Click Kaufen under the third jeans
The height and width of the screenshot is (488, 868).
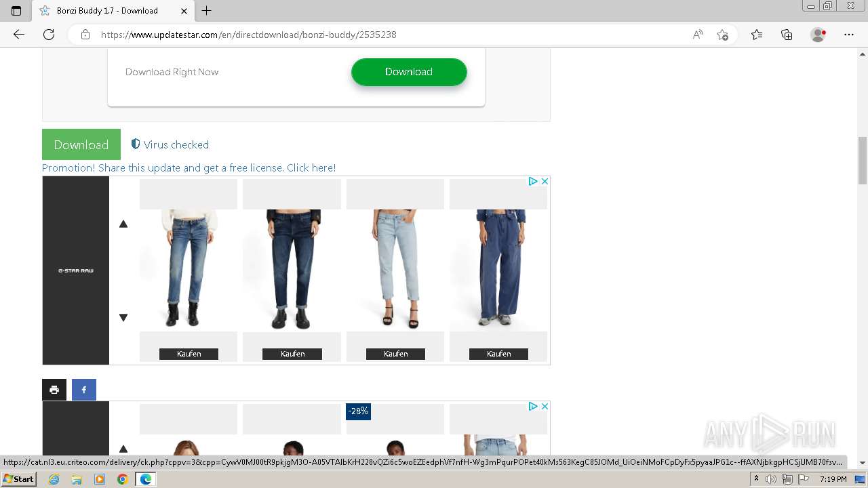[395, 354]
